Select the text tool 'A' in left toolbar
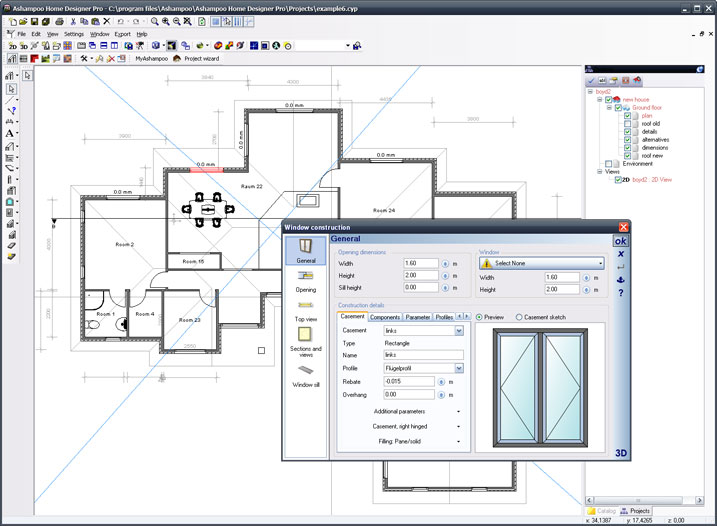717x526 pixels. pyautogui.click(x=10, y=133)
